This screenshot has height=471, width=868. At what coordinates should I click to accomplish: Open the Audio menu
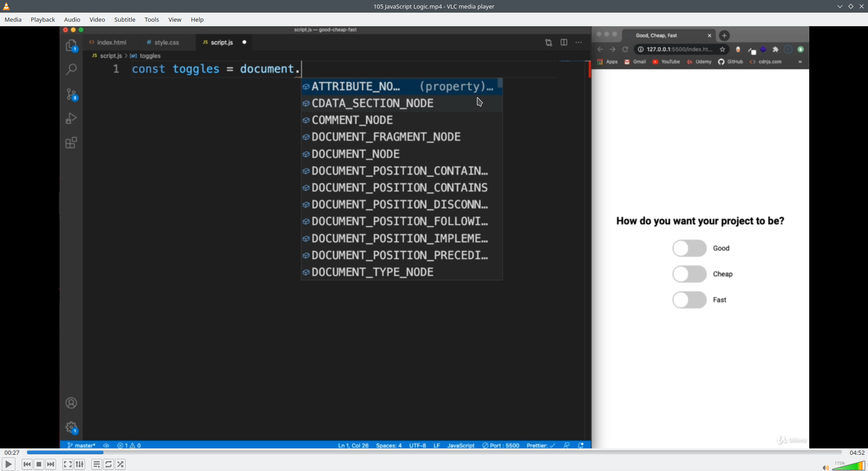coord(72,19)
